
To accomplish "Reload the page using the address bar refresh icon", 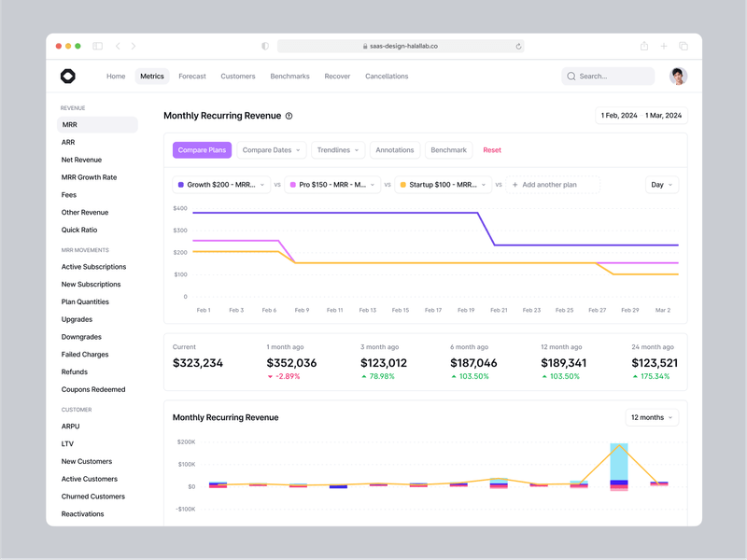I will [519, 46].
